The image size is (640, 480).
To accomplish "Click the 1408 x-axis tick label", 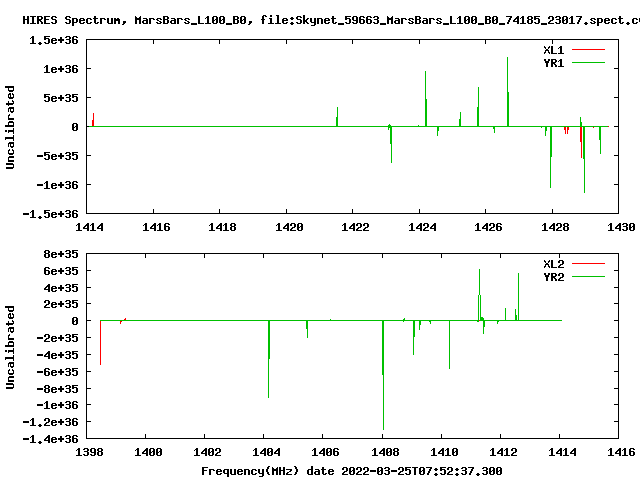I will pos(384,452).
